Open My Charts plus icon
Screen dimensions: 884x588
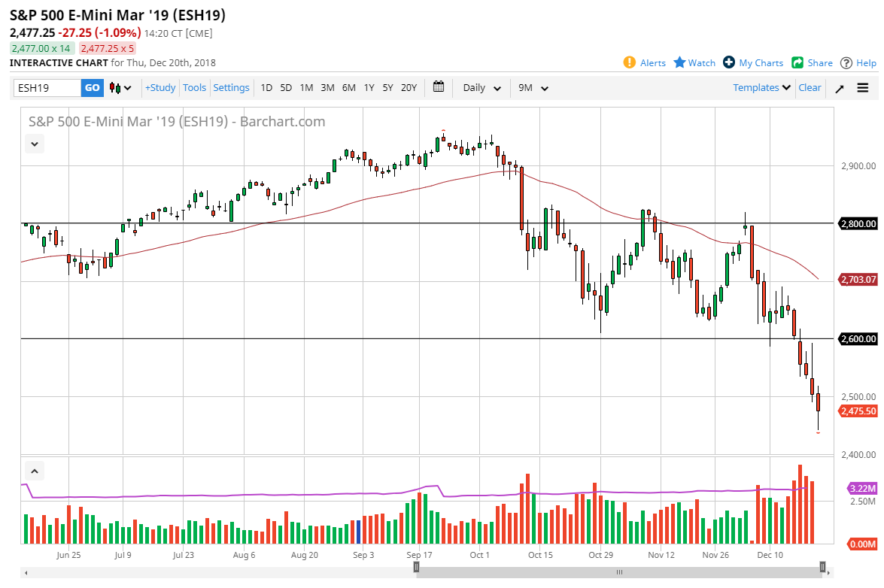tap(729, 62)
